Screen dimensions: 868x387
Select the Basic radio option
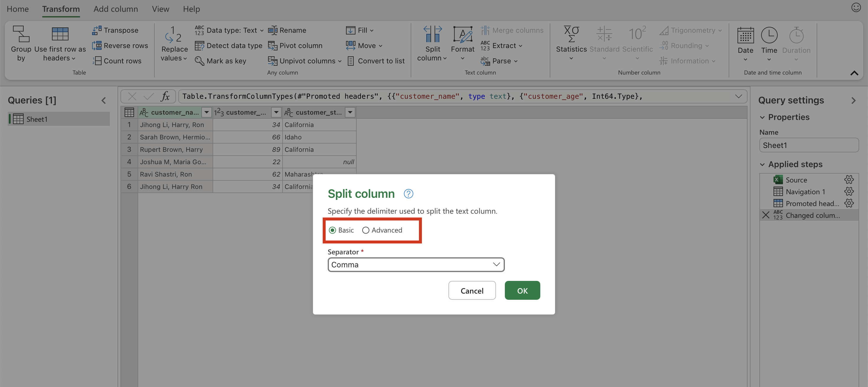332,230
